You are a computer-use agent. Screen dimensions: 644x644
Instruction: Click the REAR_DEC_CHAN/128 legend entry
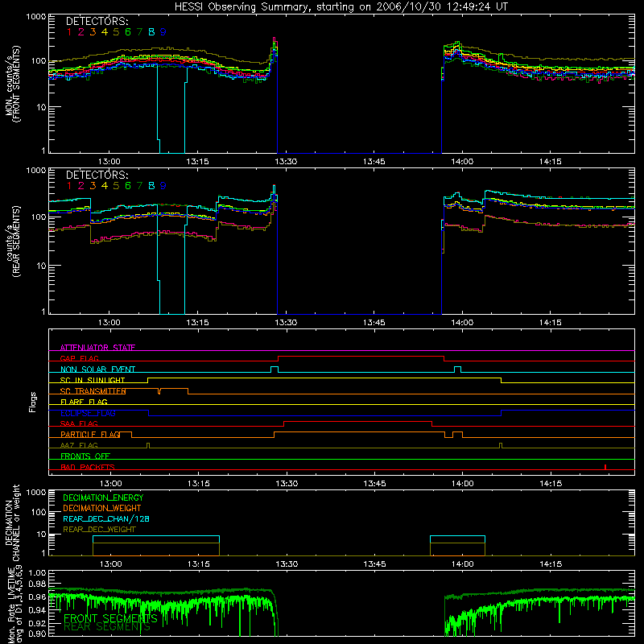click(x=106, y=519)
